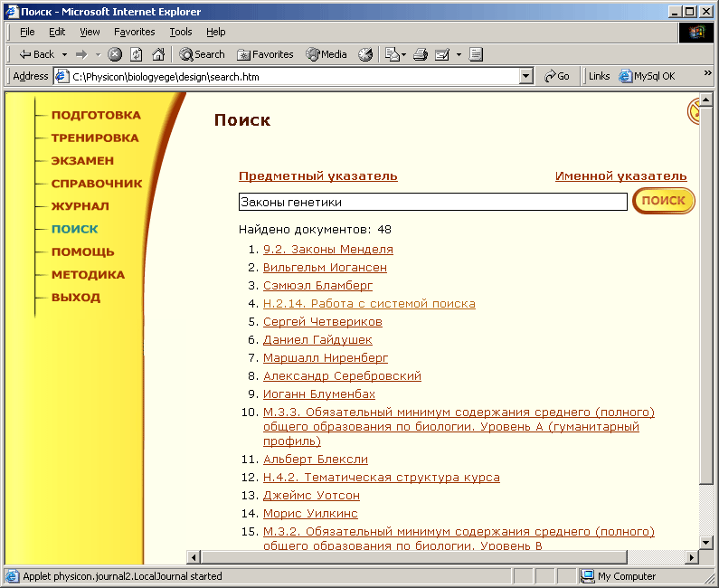Click the vertical scrollbar up arrow
The image size is (719, 588).
pos(706,100)
